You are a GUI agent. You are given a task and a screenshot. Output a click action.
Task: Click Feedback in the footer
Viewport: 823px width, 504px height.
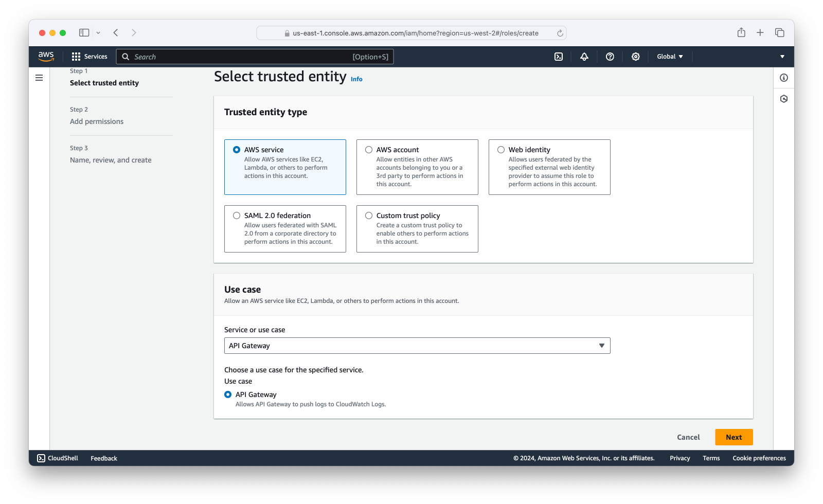pos(104,458)
